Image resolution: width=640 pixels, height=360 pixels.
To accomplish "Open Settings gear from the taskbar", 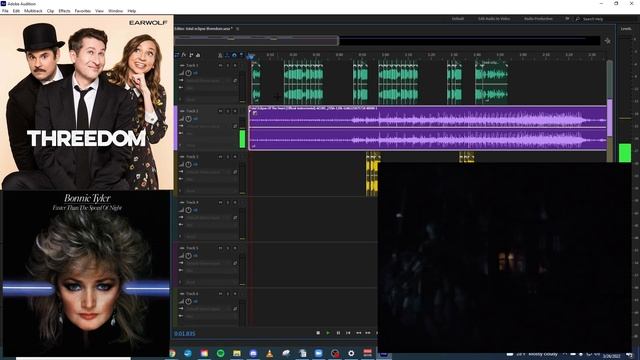I will point(351,353).
